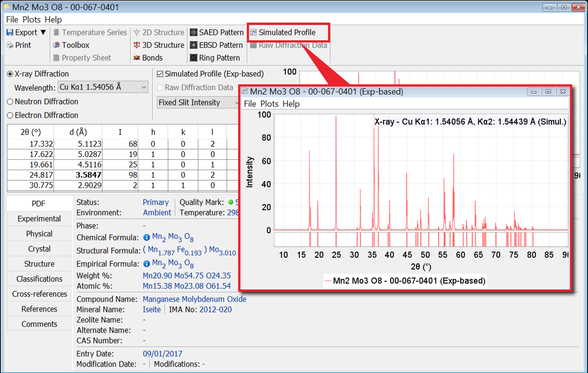Click the Simulated Profile toolbar button
Image resolution: width=588 pixels, height=373 pixels.
click(x=283, y=33)
